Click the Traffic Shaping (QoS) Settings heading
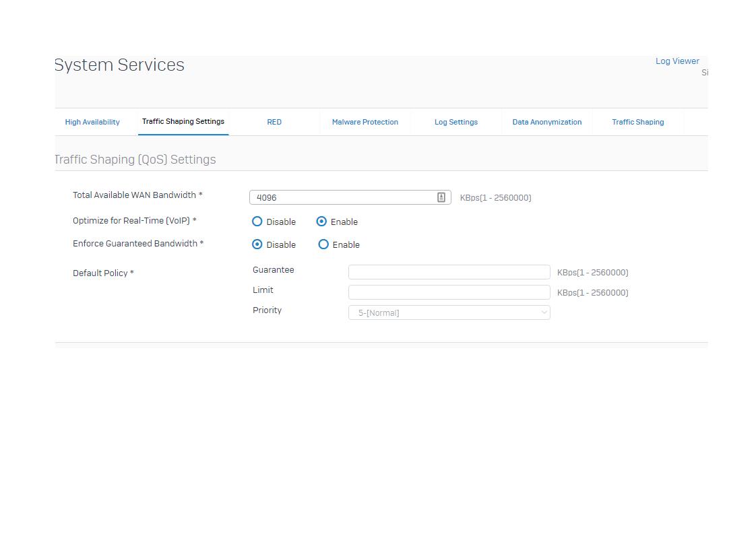 [135, 160]
